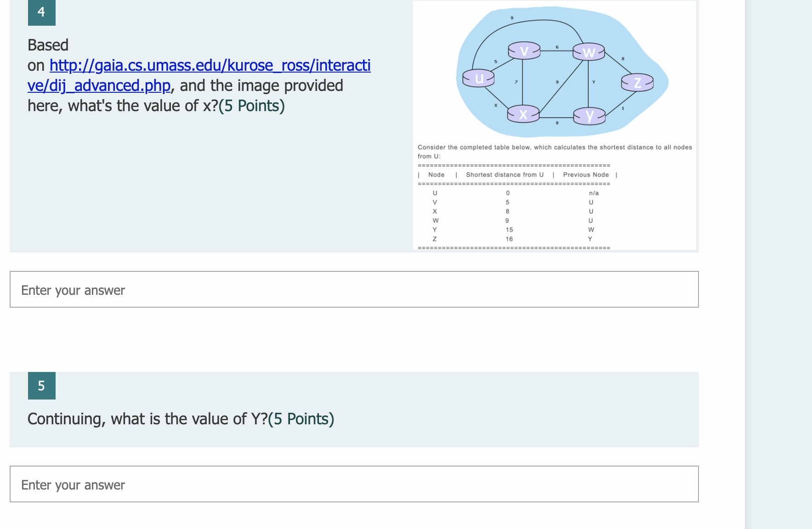Click the question 5 text prompt
The width and height of the screenshot is (812, 529).
pos(182,418)
